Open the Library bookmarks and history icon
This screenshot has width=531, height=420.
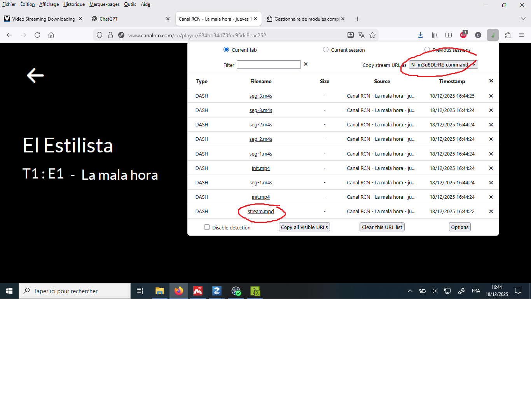click(x=435, y=35)
